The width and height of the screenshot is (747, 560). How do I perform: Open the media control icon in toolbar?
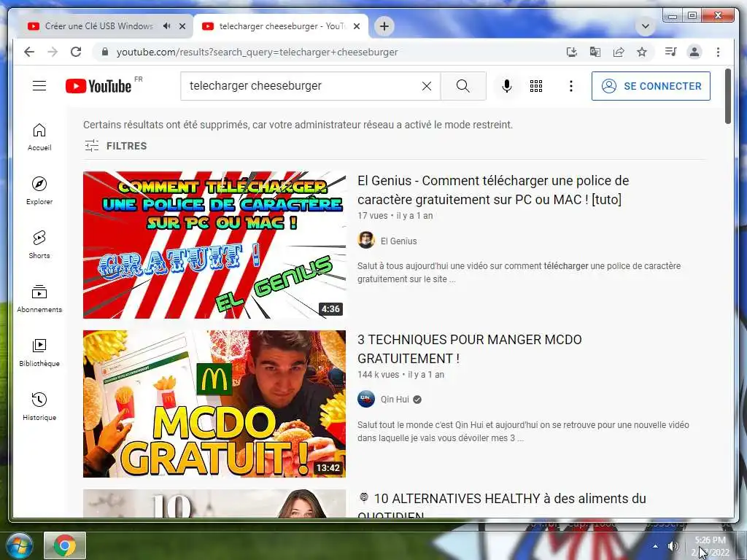pos(671,52)
